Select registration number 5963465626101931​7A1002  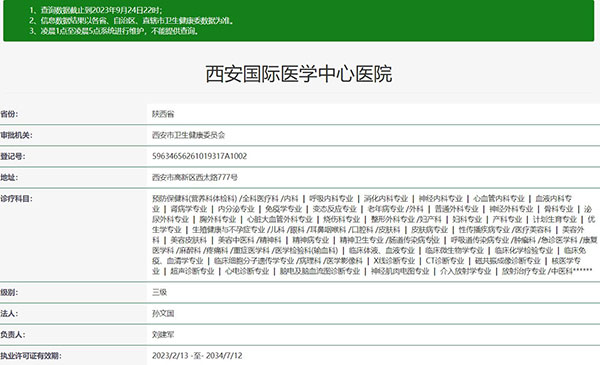pos(199,156)
